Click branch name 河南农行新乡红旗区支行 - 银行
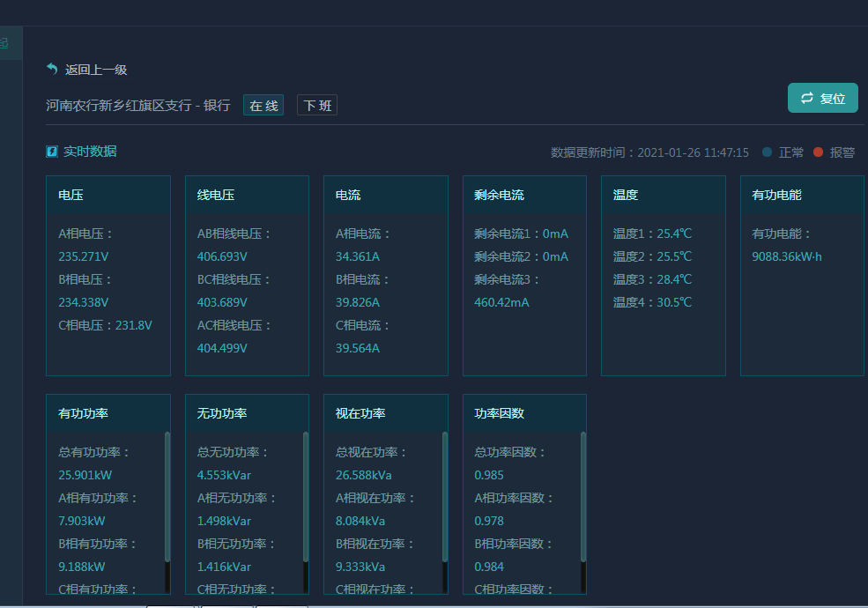Image resolution: width=868 pixels, height=608 pixels. point(137,105)
